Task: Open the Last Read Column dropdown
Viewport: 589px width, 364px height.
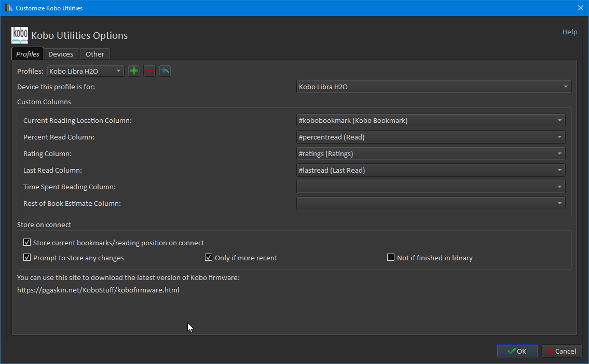Action: (x=431, y=170)
